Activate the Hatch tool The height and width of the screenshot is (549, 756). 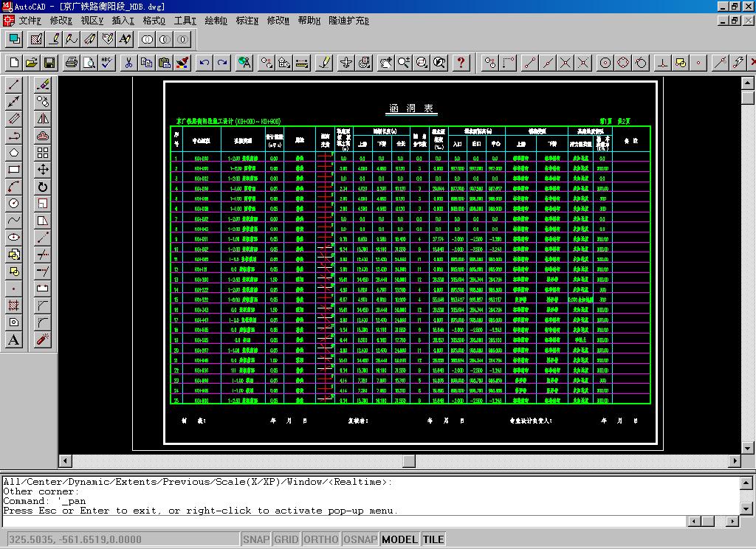(14, 305)
